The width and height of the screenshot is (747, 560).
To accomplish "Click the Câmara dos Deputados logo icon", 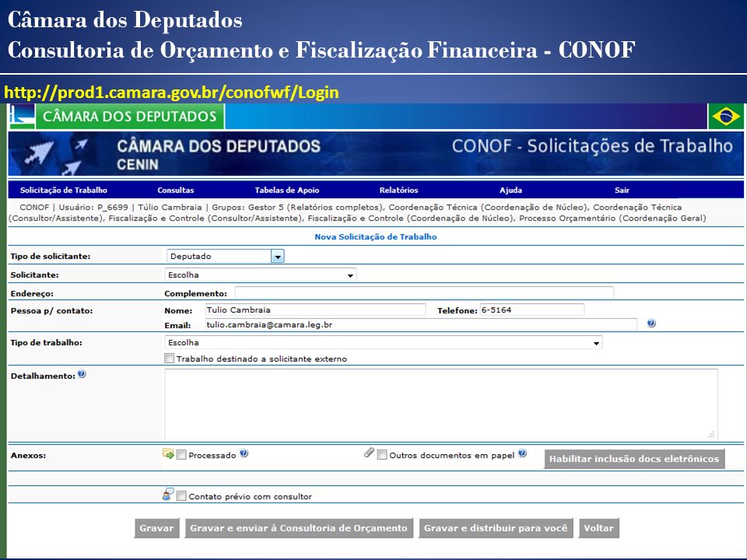I will (23, 116).
